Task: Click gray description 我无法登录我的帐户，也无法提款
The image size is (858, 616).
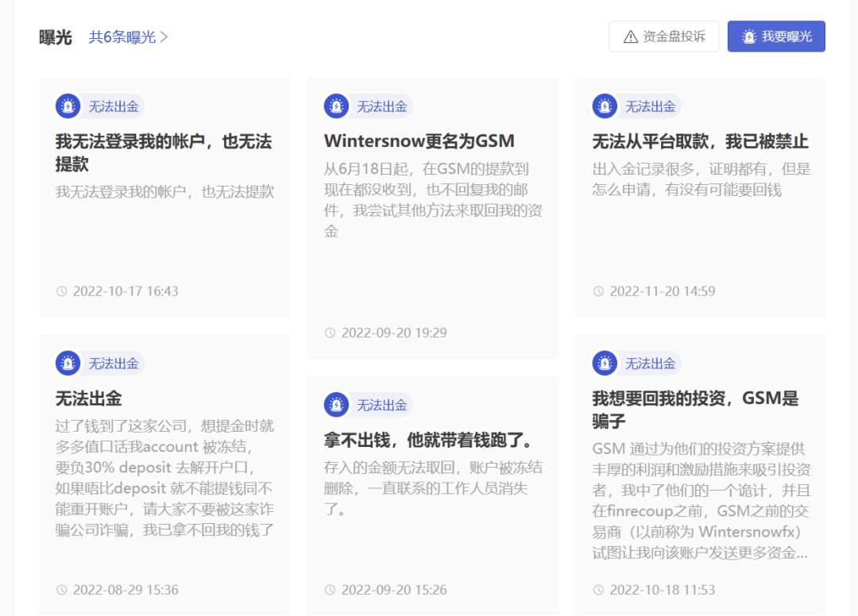Action: [x=164, y=192]
